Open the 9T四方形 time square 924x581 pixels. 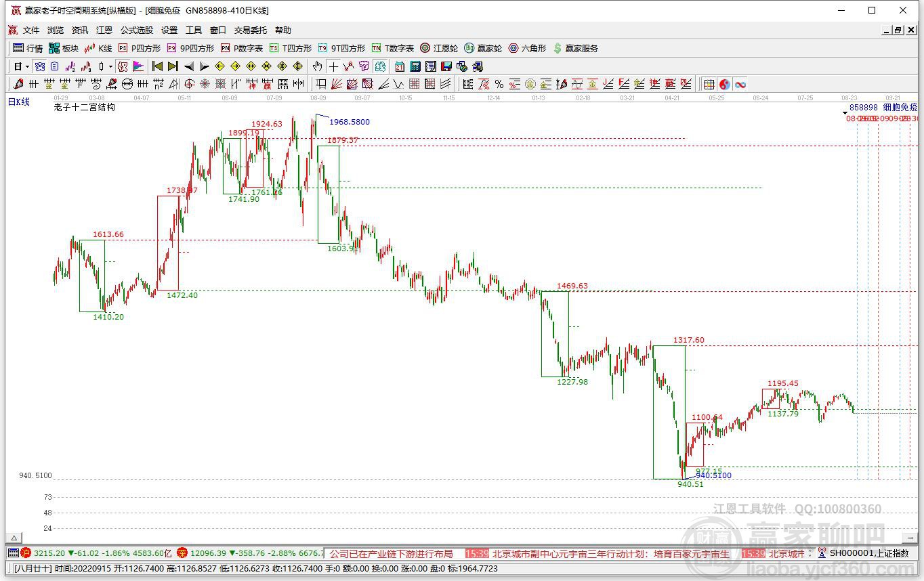coord(341,48)
